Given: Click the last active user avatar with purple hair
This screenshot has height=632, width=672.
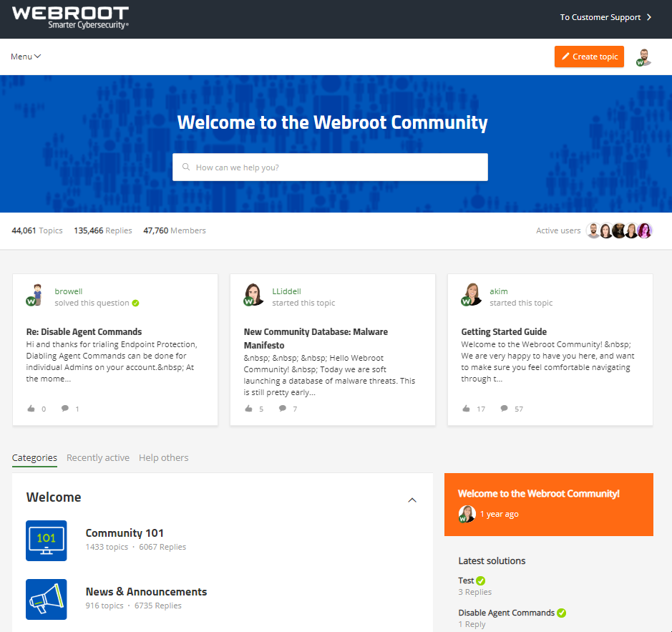Looking at the screenshot, I should point(645,230).
